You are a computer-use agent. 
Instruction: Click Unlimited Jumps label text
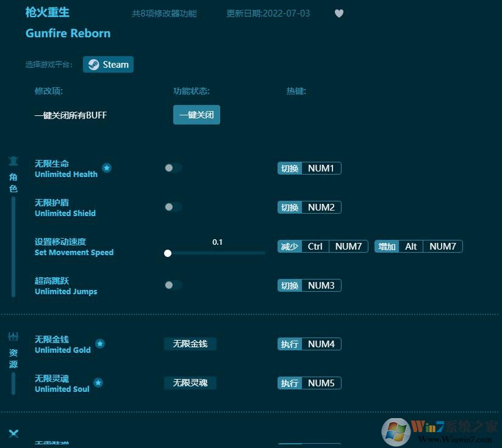click(66, 292)
